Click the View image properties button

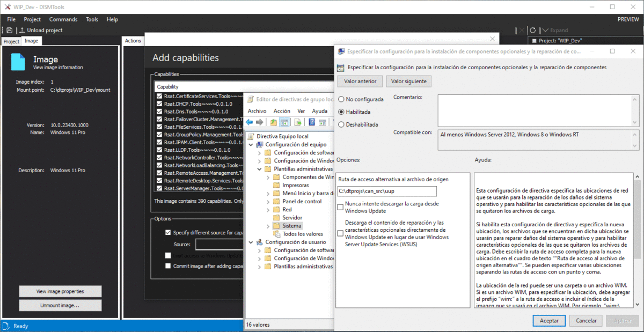tap(60, 291)
